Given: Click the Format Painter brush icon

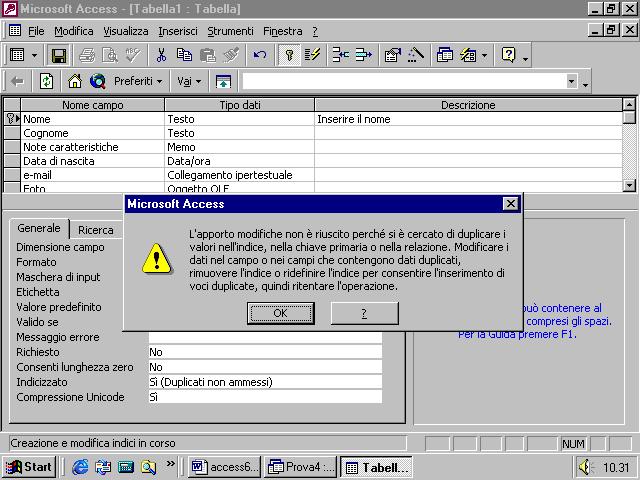Looking at the screenshot, I should (x=231, y=55).
